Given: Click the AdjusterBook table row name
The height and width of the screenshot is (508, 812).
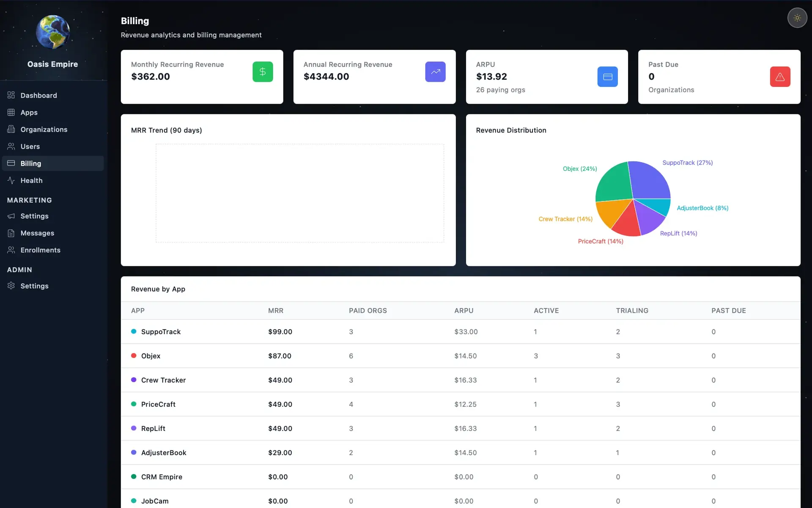Looking at the screenshot, I should coord(164,453).
